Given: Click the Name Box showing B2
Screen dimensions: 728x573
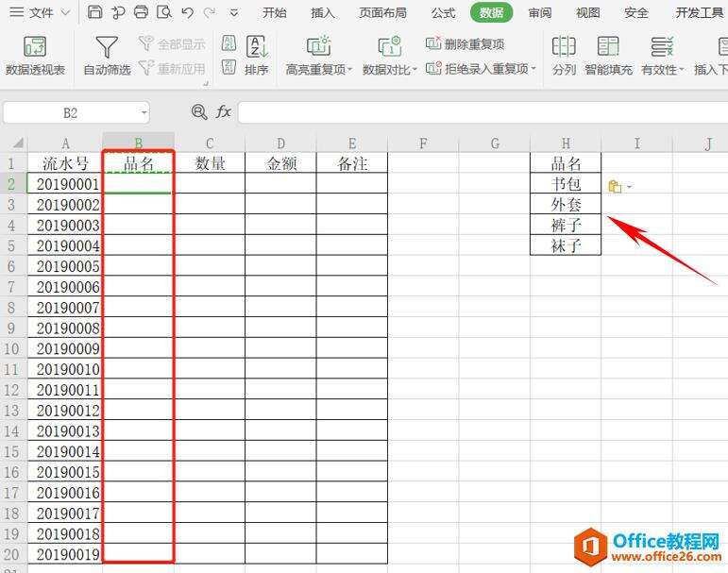Looking at the screenshot, I should (x=71, y=113).
